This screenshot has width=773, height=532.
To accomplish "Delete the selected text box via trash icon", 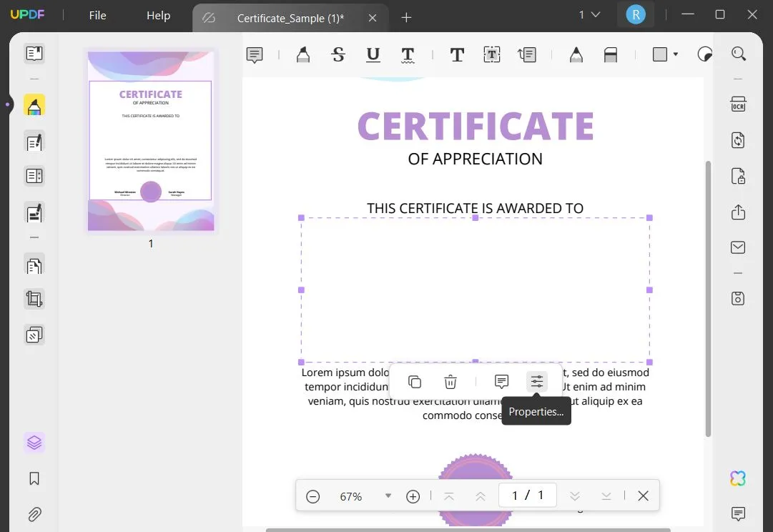I will 450,381.
